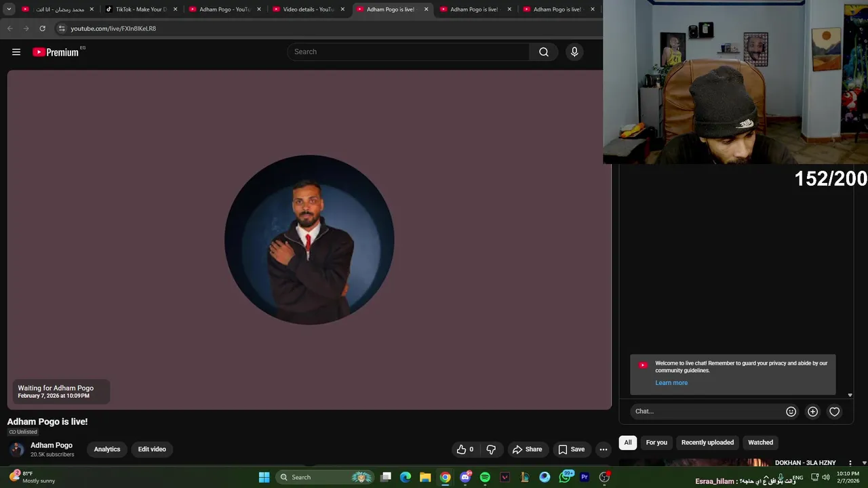
Task: Click channel profile picture in player
Action: (x=309, y=240)
